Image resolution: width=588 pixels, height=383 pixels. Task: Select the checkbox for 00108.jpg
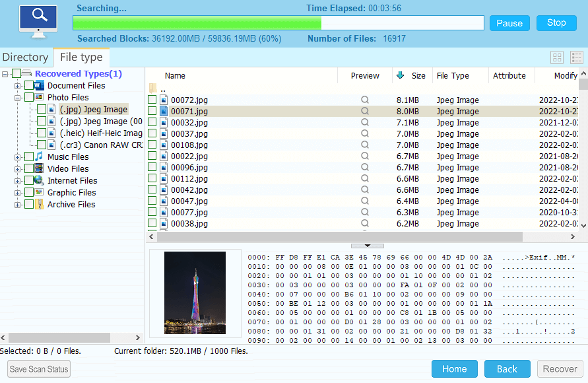click(x=152, y=145)
